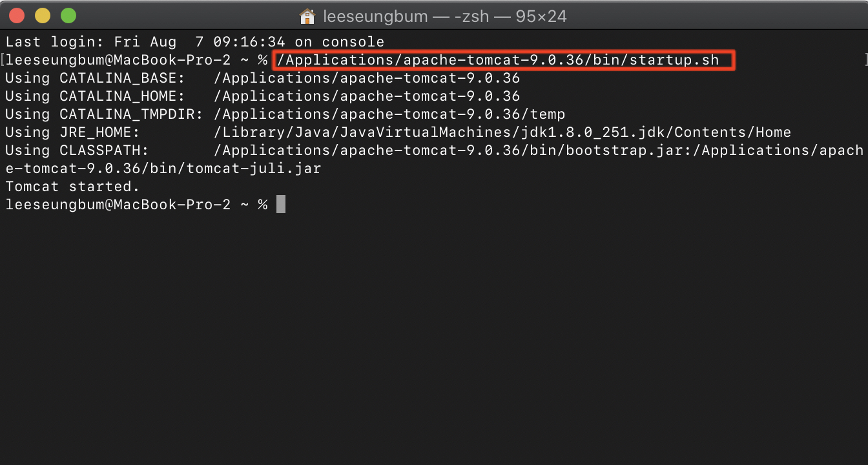This screenshot has width=868, height=465.
Task: Click the first 'leeseungbum@MacBook-Pro-2' prompt text
Action: tap(118, 60)
